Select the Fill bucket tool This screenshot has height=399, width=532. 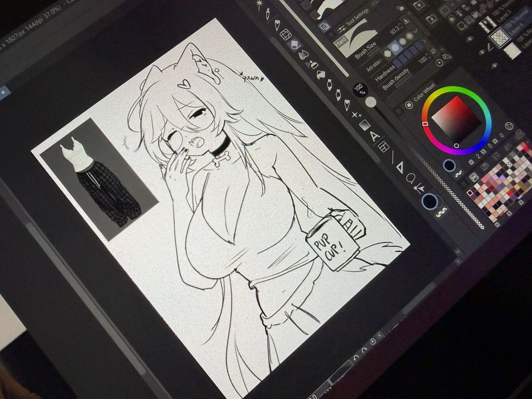point(321,74)
